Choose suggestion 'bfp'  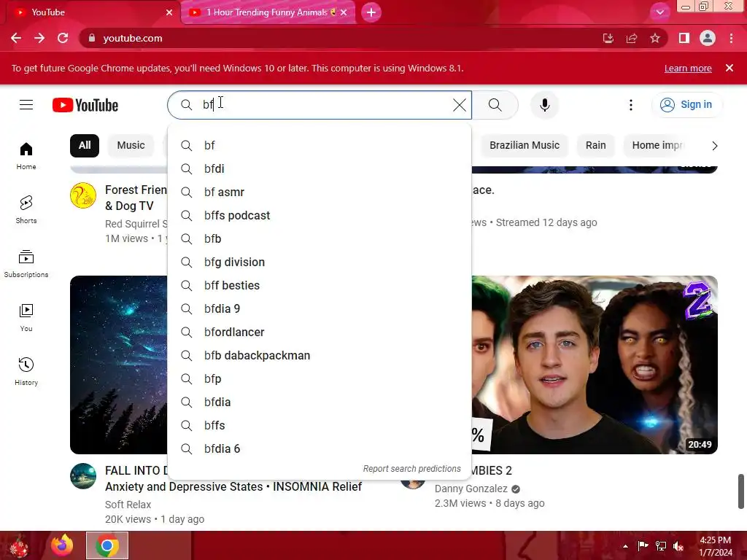(x=320, y=378)
